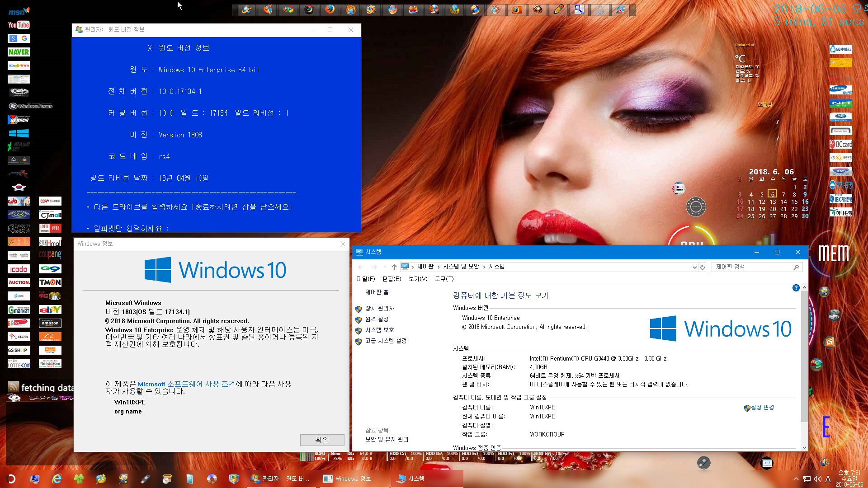Toggle the IME language indicator A
Viewport: 868px width, 488px height.
pos(828,479)
